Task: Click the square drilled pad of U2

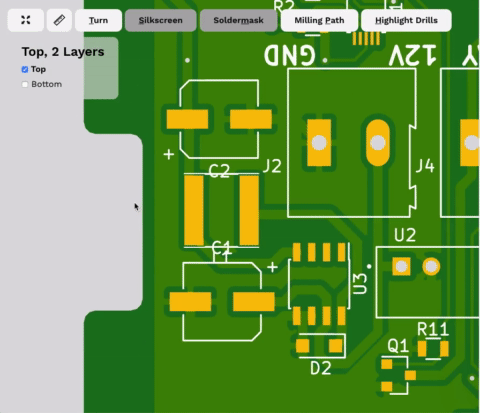Action: pyautogui.click(x=401, y=266)
